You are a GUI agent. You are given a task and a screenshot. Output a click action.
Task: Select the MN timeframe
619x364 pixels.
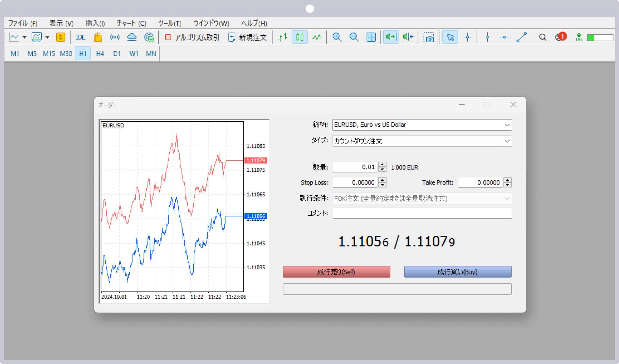coord(151,53)
